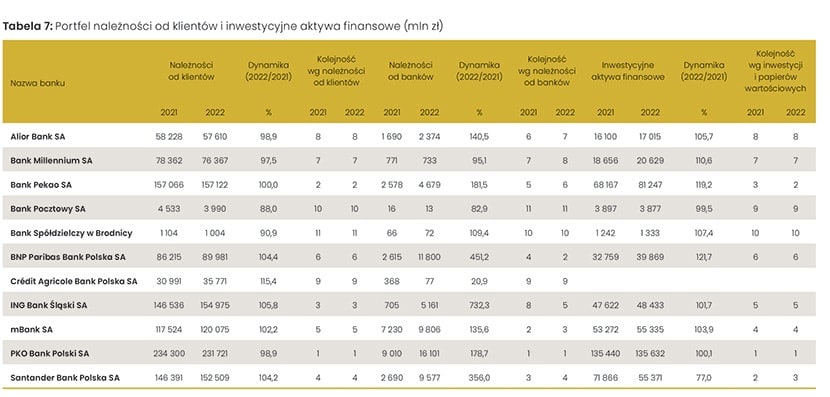Click the value '152 509' for Santander
The width and height of the screenshot is (830, 397).
tap(214, 377)
